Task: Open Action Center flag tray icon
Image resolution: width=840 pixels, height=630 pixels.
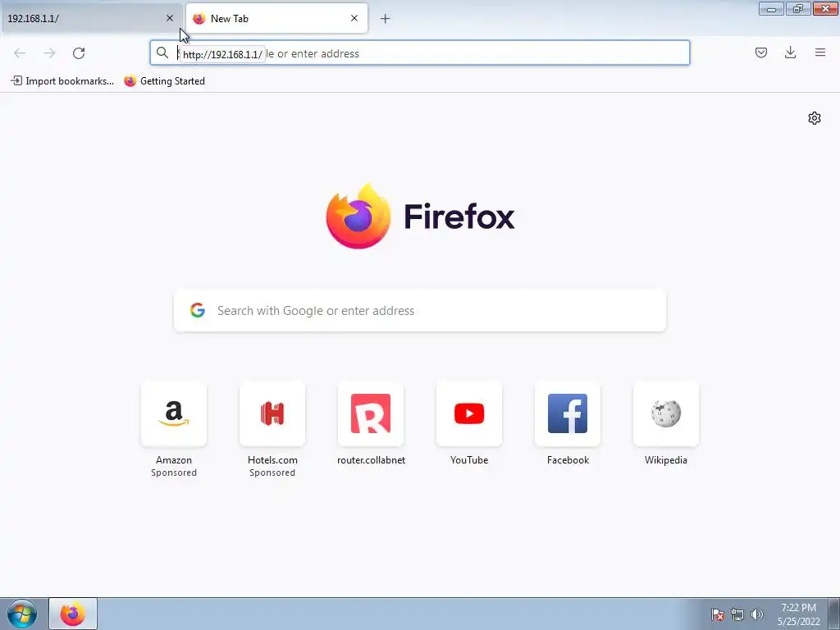Action: tap(718, 614)
